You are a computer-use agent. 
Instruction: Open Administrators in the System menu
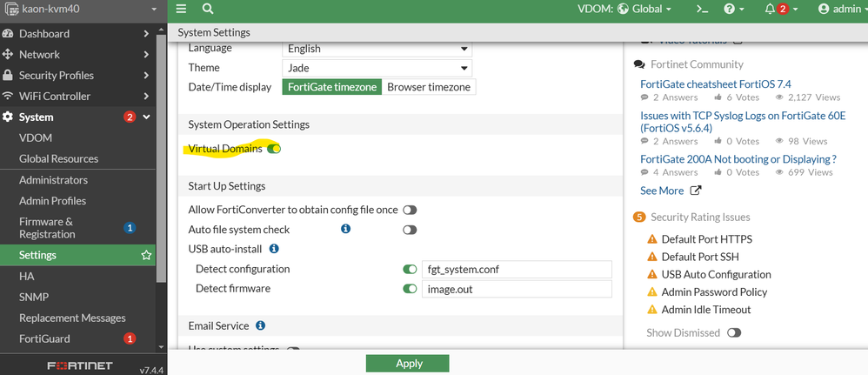[54, 179]
